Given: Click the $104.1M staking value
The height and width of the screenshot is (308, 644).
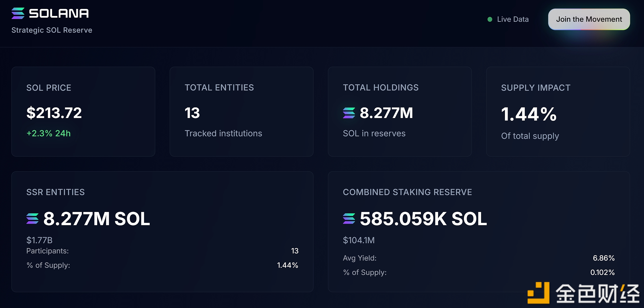Looking at the screenshot, I should click(x=358, y=240).
